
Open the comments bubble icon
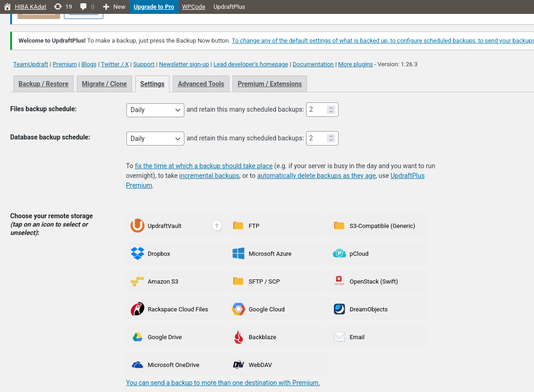[83, 7]
